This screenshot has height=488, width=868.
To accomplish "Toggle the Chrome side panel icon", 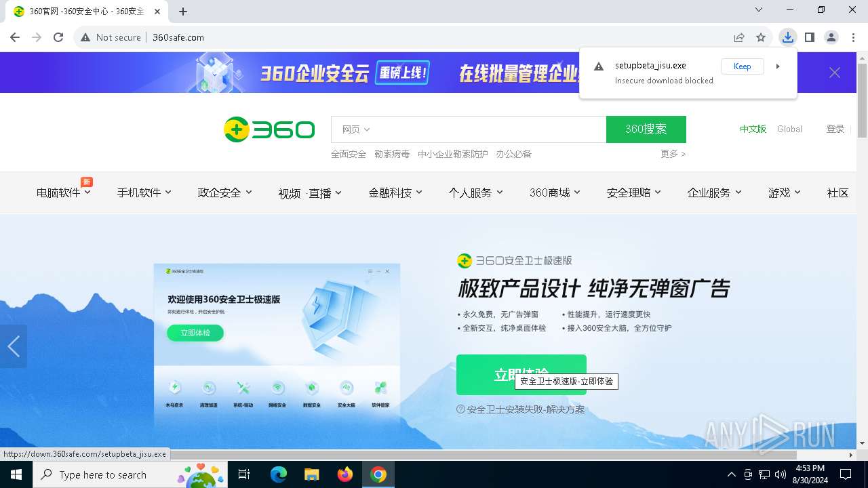I will [x=810, y=37].
